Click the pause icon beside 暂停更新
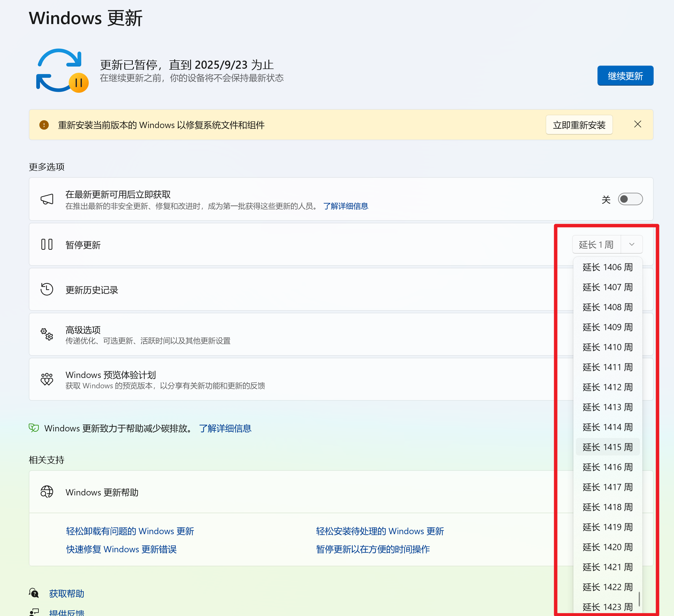This screenshot has height=616, width=674. pyautogui.click(x=47, y=244)
